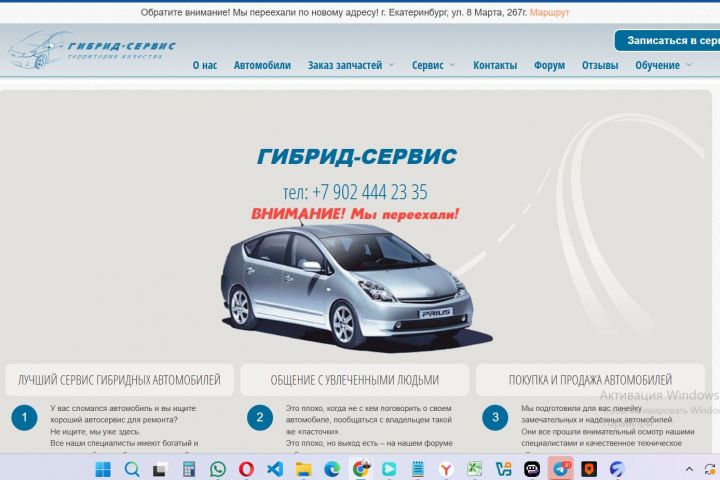Image resolution: width=720 pixels, height=480 pixels.
Task: Open the VS-lettered app on taskbar
Action: 503,469
